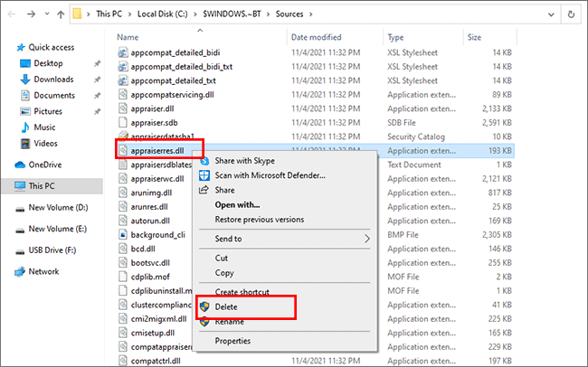Select appraiserwc.dll file icon

(123, 179)
